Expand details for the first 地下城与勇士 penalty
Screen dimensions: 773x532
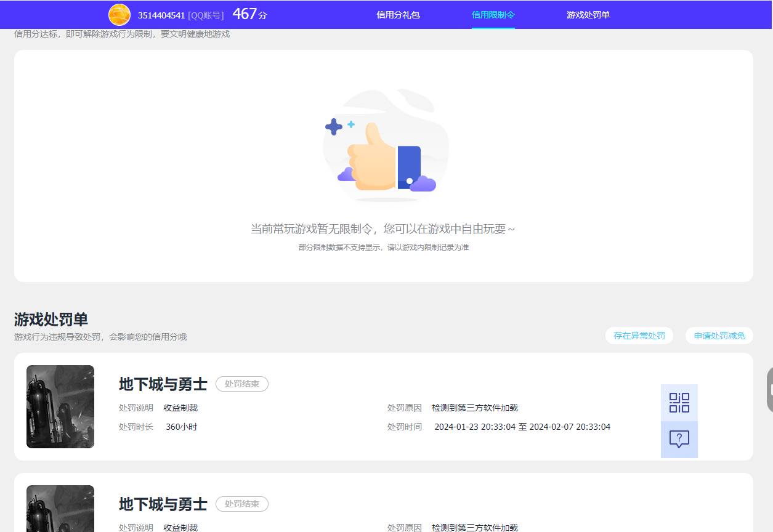(163, 384)
